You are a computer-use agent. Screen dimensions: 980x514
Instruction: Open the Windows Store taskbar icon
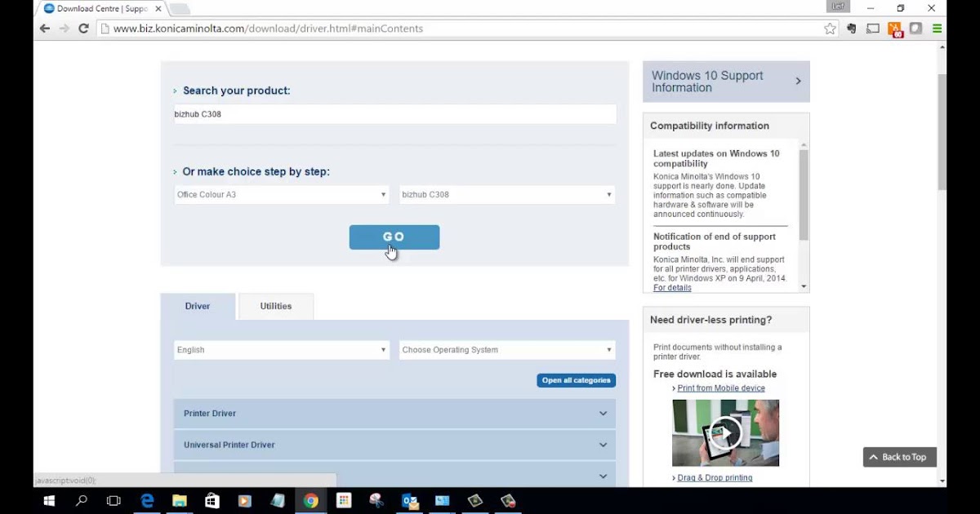tap(212, 501)
